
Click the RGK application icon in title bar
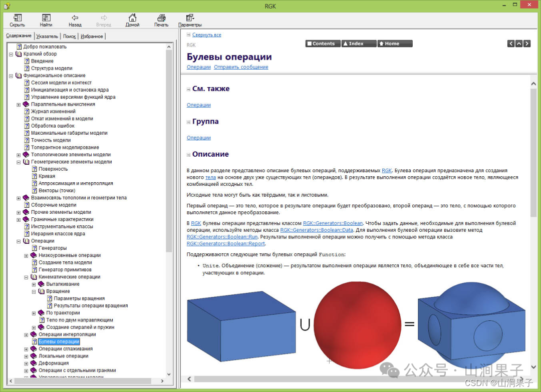[7, 6]
